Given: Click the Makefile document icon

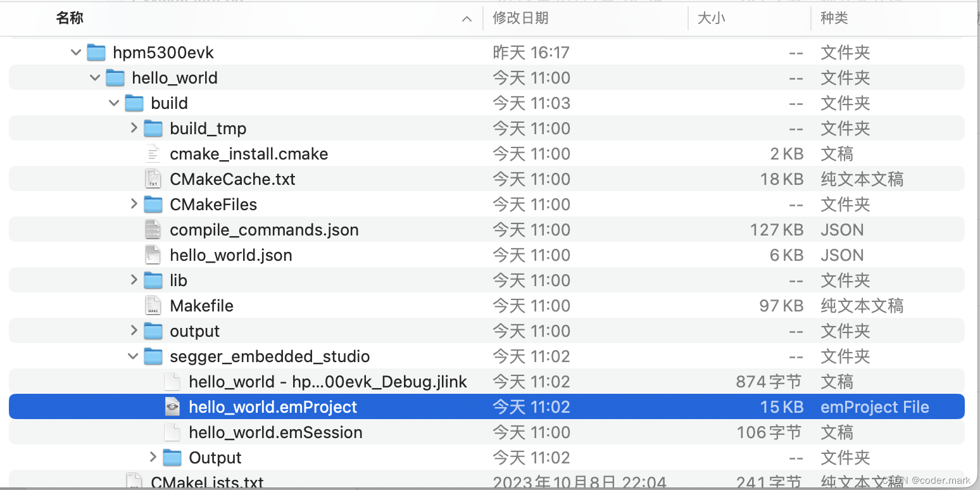Looking at the screenshot, I should click(153, 305).
